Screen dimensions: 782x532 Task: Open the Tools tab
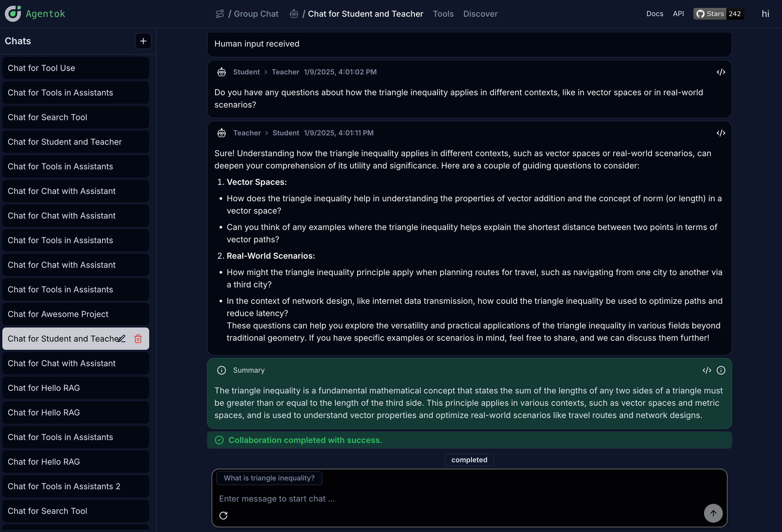coord(443,14)
